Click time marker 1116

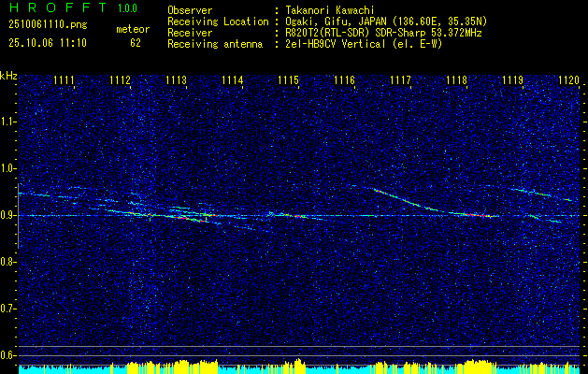(344, 80)
